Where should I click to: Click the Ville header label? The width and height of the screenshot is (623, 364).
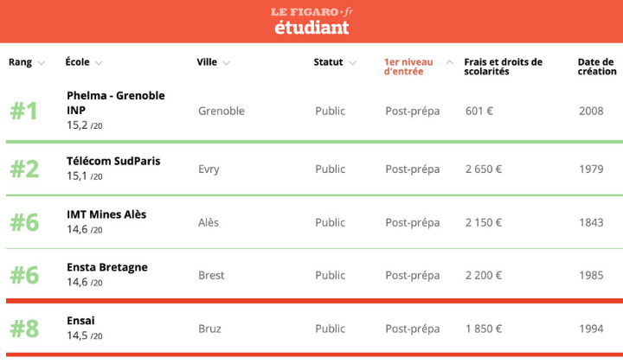click(x=207, y=62)
